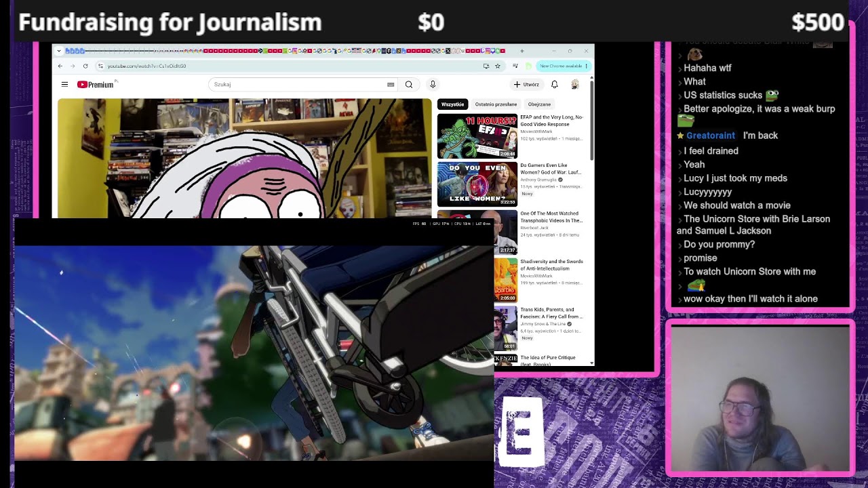This screenshot has width=868, height=488.
Task: Click the Utwórz create button
Action: 527,85
